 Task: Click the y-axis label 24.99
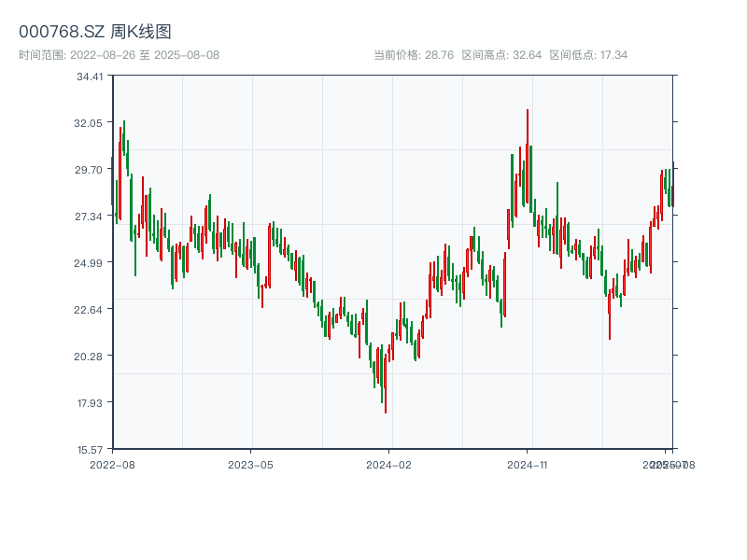88,263
